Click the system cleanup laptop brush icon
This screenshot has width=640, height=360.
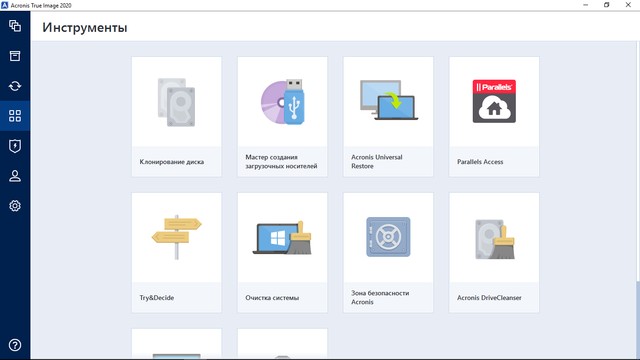[282, 238]
